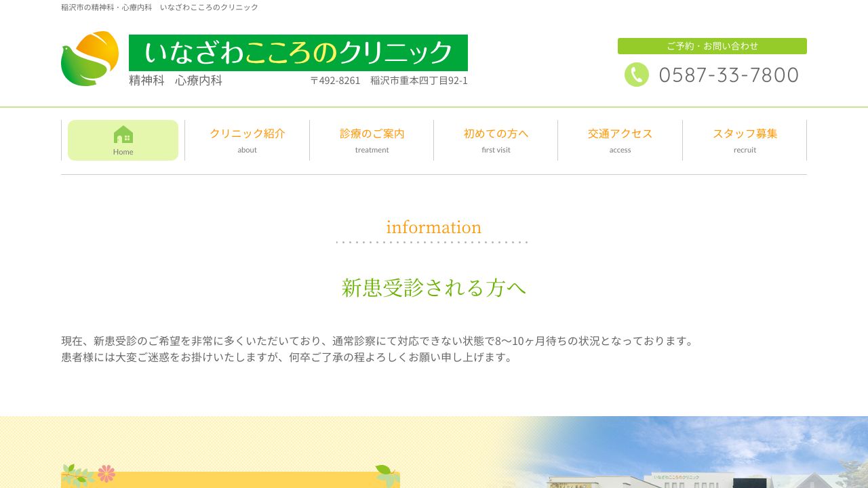The width and height of the screenshot is (868, 488).
Task: Select the 交通アクセス tab
Action: coord(620,134)
